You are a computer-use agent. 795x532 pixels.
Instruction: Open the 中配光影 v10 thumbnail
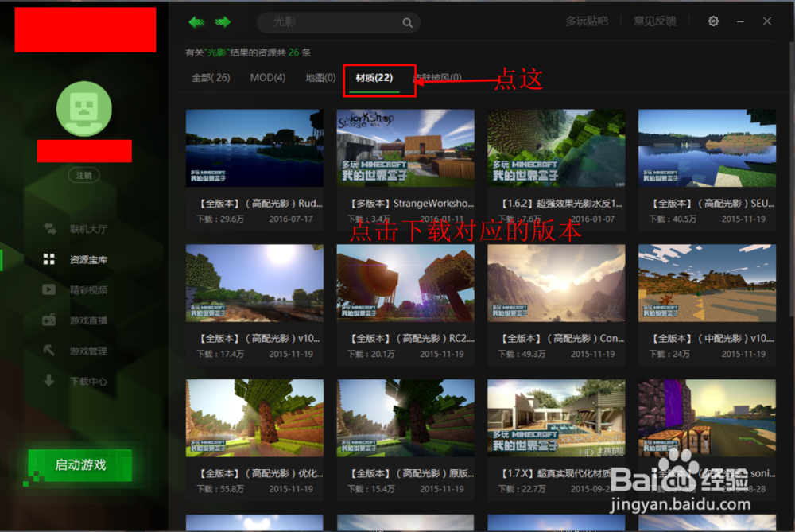(708, 283)
